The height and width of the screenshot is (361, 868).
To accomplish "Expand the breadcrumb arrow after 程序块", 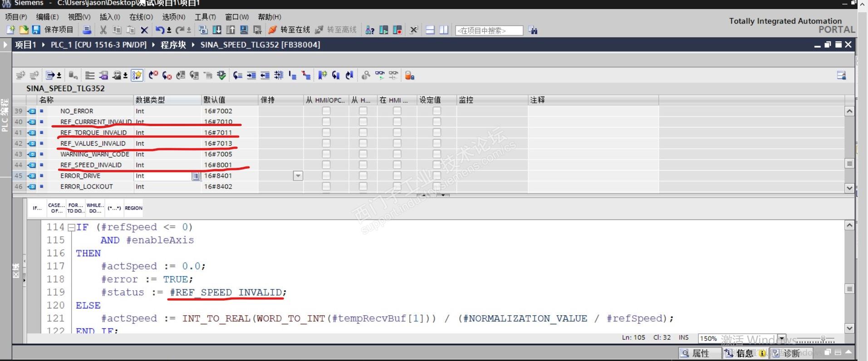I will point(193,45).
